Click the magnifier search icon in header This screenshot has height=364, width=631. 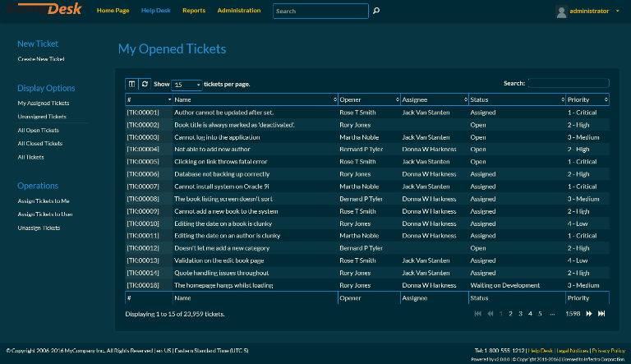(376, 12)
